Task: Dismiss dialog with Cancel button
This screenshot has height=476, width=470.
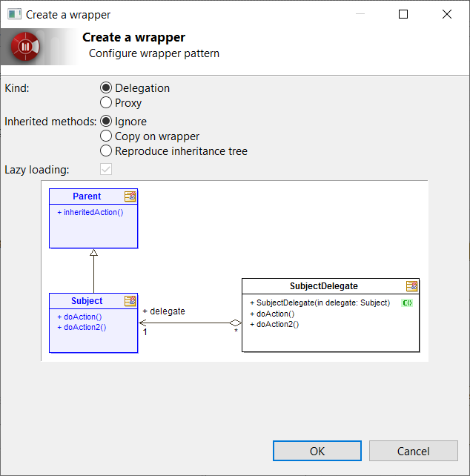Action: point(413,451)
